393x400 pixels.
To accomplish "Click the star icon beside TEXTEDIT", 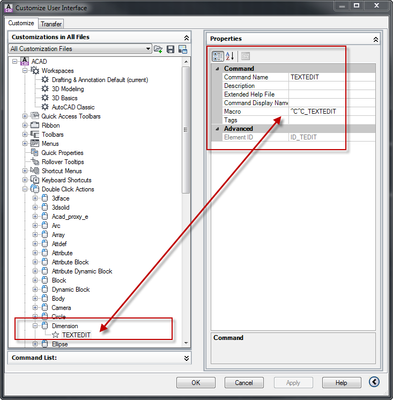I will click(55, 335).
